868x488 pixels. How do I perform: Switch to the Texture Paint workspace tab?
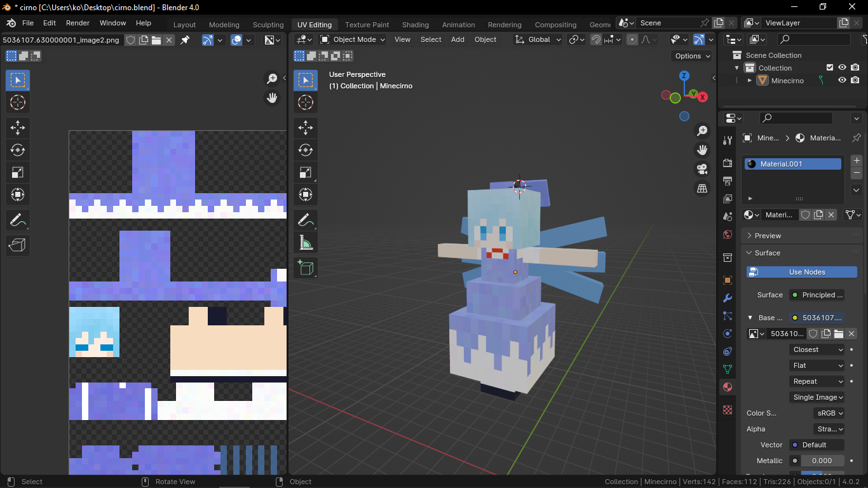(x=367, y=25)
